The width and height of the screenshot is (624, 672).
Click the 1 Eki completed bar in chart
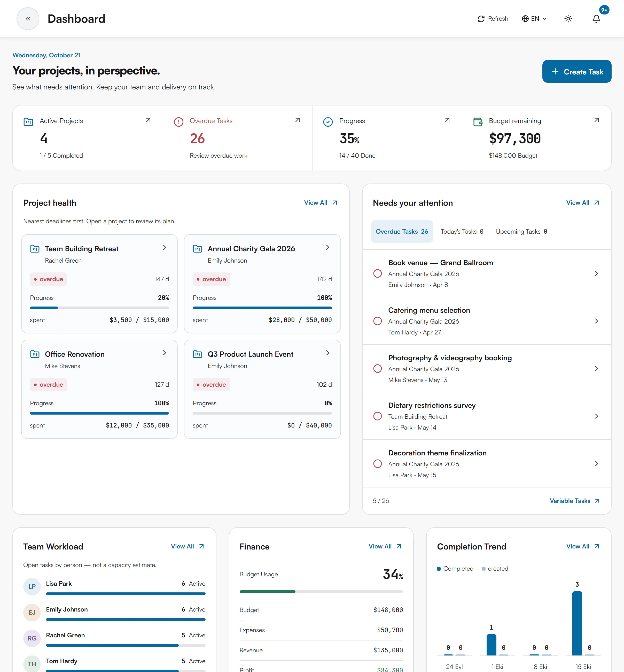pyautogui.click(x=491, y=645)
